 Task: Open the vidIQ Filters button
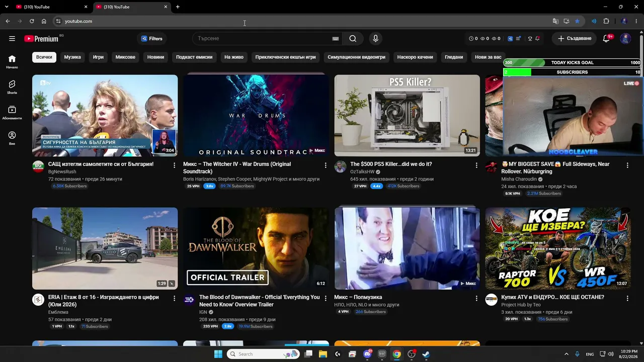point(152,39)
